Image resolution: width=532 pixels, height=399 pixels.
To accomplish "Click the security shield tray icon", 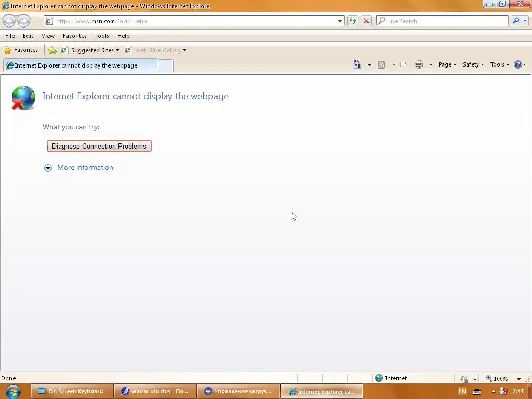I will tap(503, 391).
